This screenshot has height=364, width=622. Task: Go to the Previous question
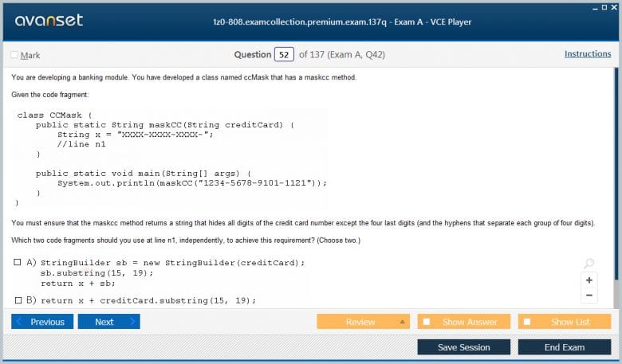pos(42,322)
